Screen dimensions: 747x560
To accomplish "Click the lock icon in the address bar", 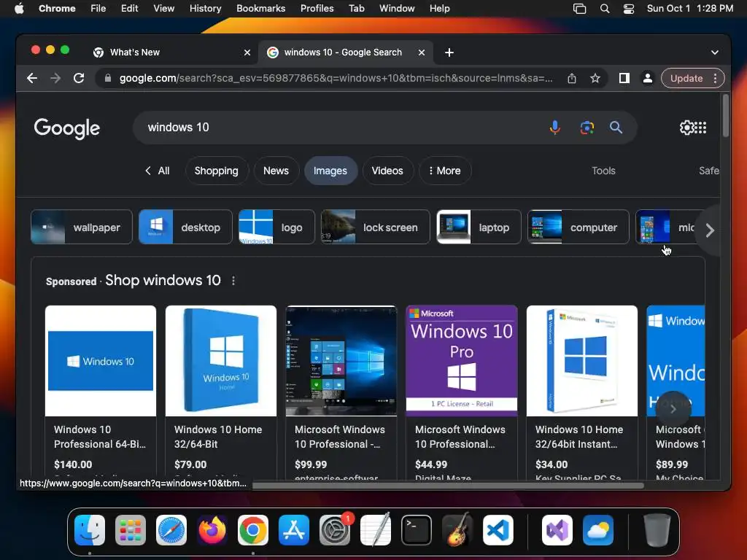I will (x=108, y=78).
